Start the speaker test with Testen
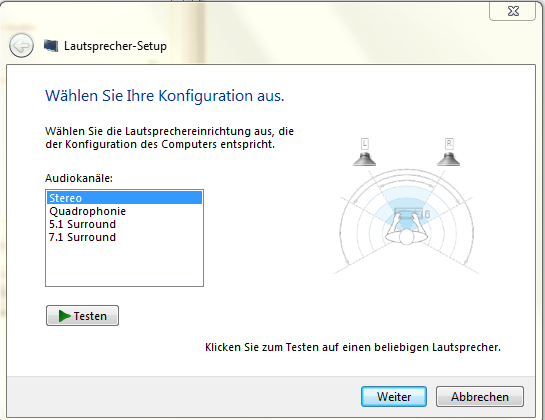Screen dimensions: 545x420 coord(82,316)
